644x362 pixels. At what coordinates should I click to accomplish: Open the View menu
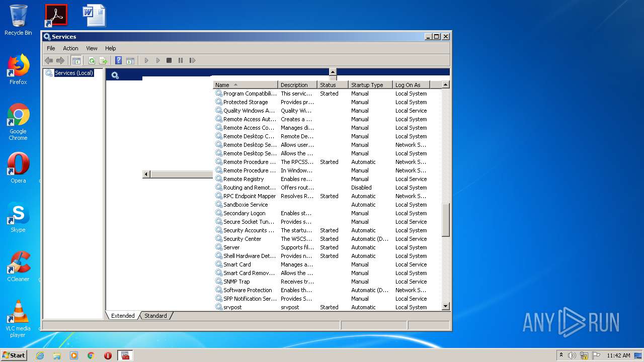tap(92, 48)
